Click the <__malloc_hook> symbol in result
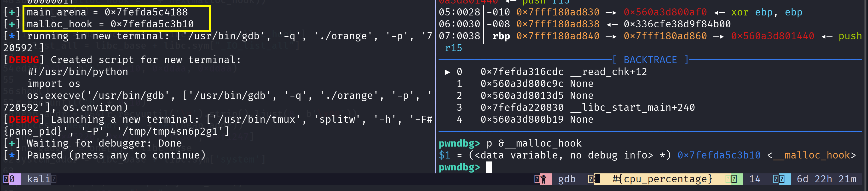Viewport: 868px width, 191px height. [x=811, y=155]
